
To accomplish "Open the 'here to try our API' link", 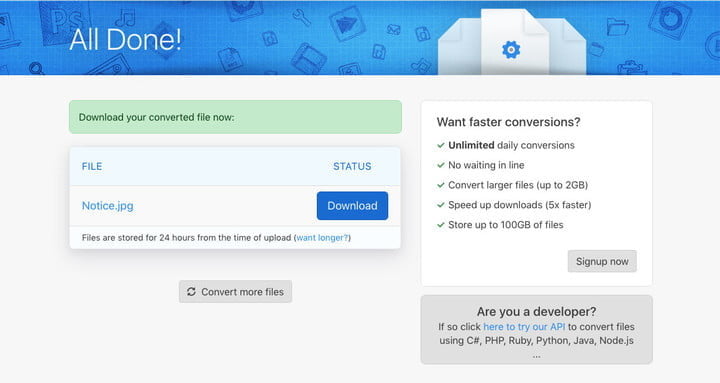I will tap(524, 327).
